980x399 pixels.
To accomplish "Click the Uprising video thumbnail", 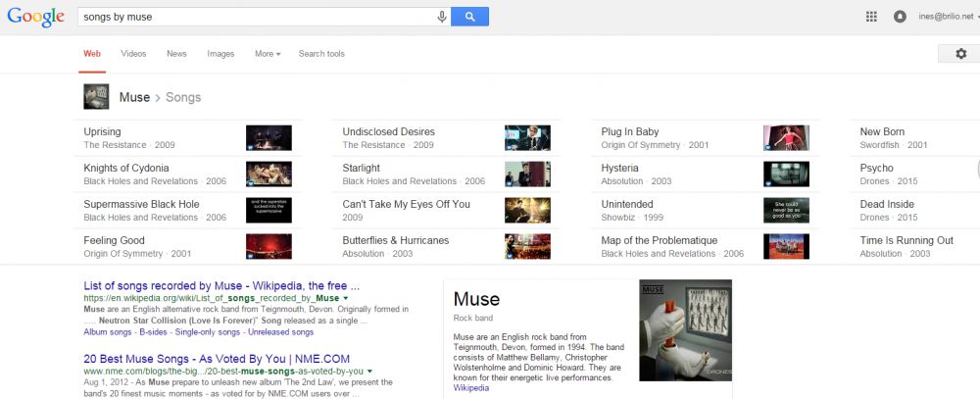I will pos(269,138).
